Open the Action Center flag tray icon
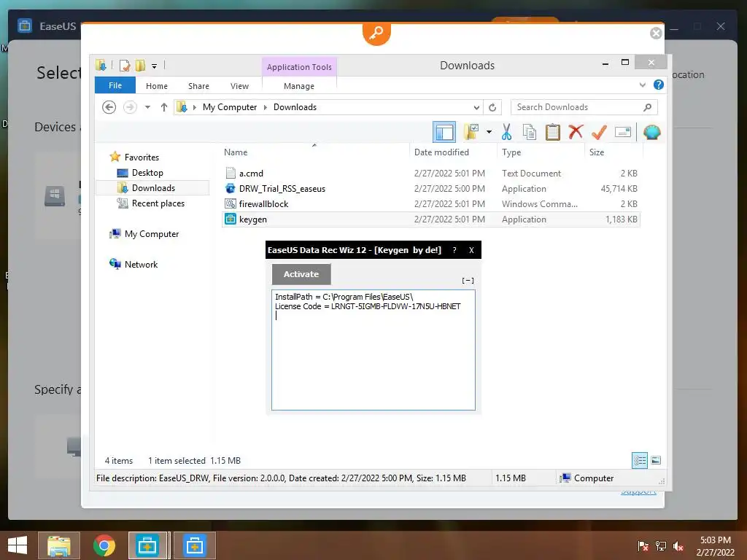This screenshot has height=560, width=747. click(x=643, y=545)
